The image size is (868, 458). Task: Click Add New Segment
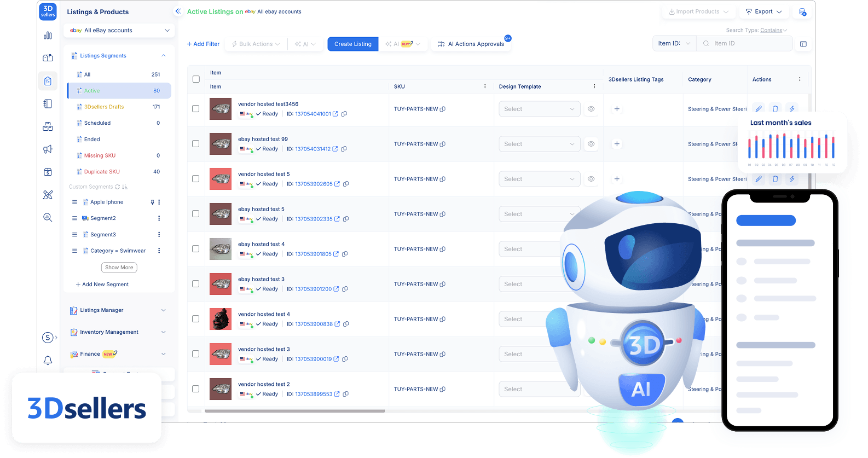coord(102,285)
